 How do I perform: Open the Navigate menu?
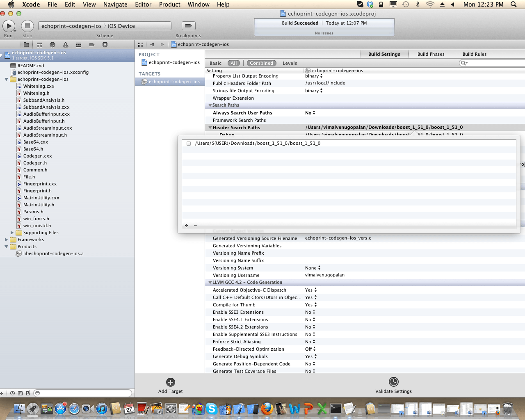click(115, 5)
